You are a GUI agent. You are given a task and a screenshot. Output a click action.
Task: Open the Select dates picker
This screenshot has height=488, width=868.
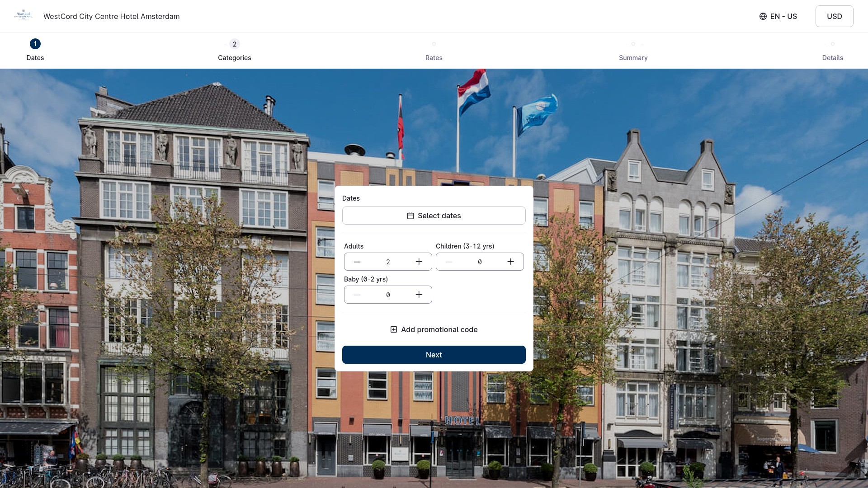[x=434, y=216]
